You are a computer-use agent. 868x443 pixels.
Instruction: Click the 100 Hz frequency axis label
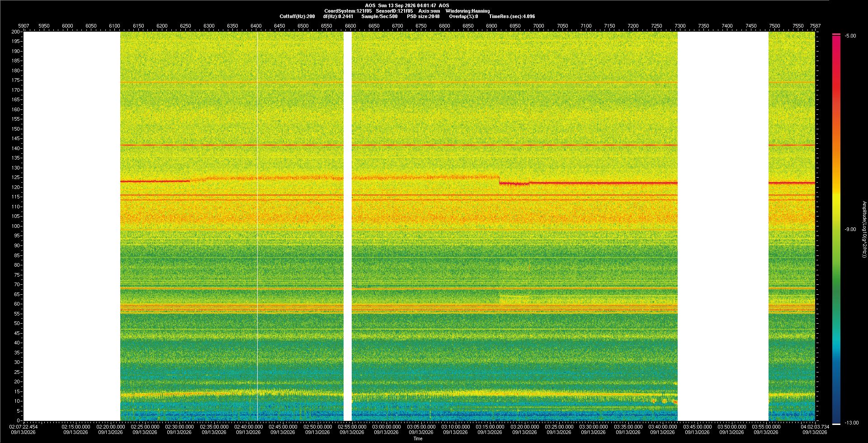16,226
